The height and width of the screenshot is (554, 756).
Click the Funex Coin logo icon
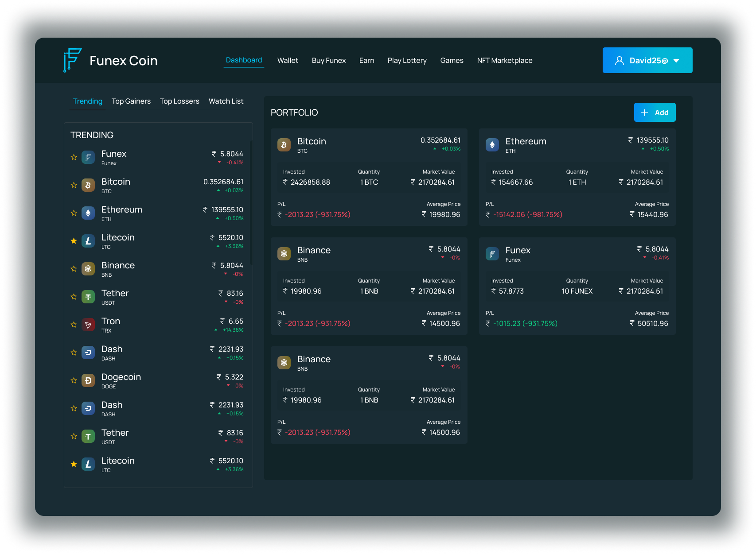(x=72, y=60)
